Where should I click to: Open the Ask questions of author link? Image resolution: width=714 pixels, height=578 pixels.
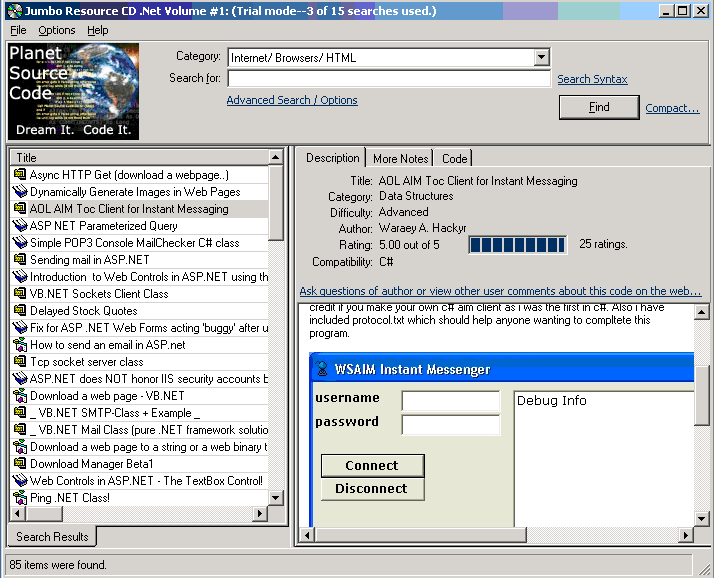(500, 291)
